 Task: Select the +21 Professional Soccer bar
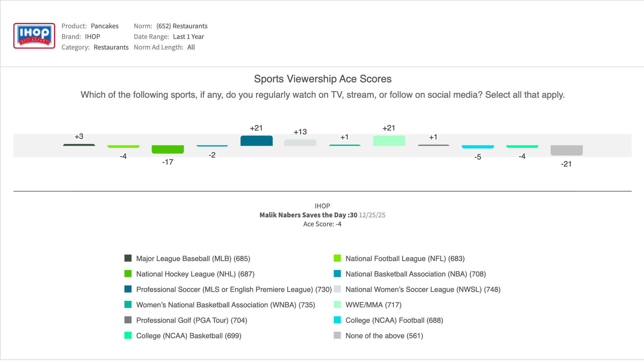click(x=256, y=141)
